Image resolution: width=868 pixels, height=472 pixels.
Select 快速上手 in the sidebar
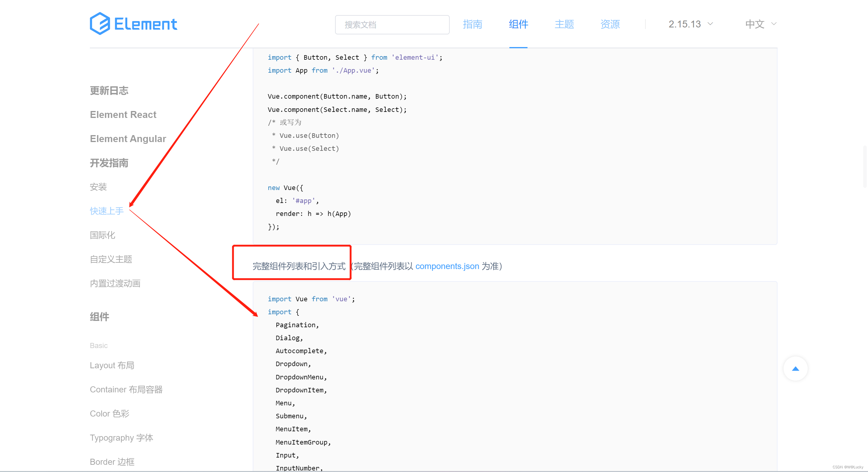(x=106, y=211)
